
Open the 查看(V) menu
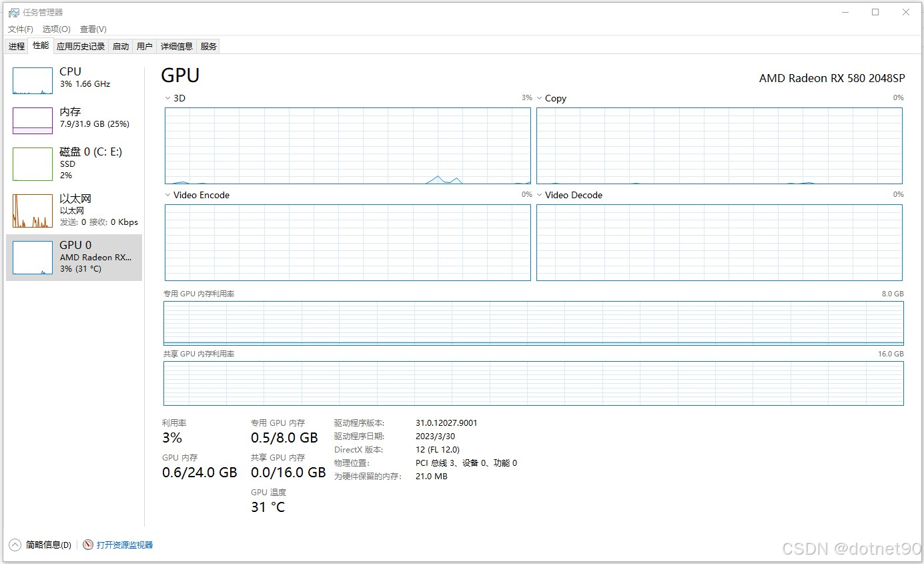tap(93, 29)
